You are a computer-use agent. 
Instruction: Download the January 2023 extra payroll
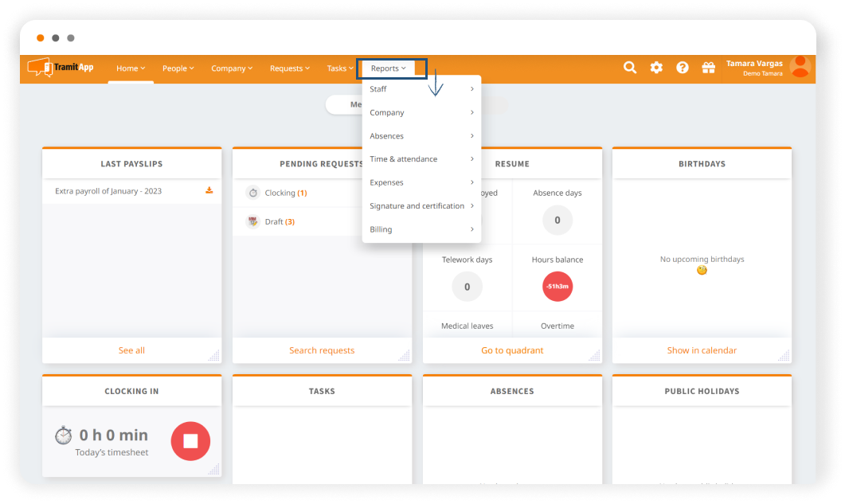(x=209, y=191)
